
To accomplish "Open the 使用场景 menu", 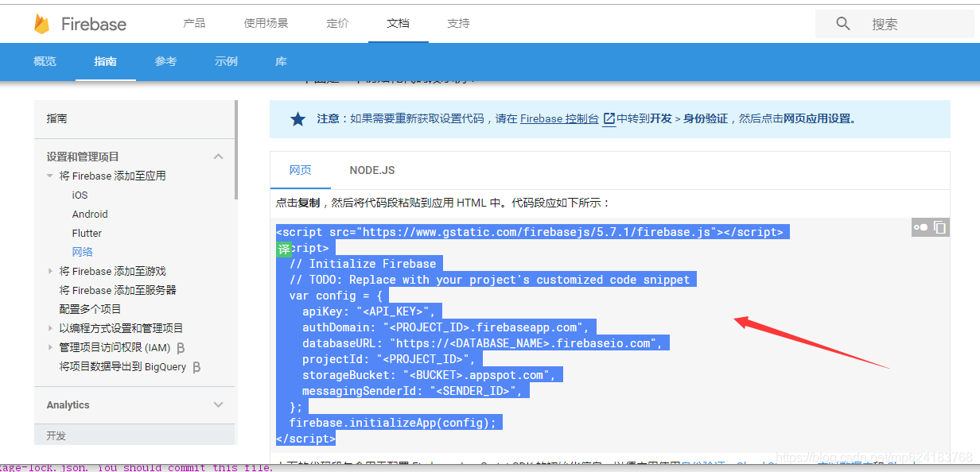I will (x=266, y=23).
